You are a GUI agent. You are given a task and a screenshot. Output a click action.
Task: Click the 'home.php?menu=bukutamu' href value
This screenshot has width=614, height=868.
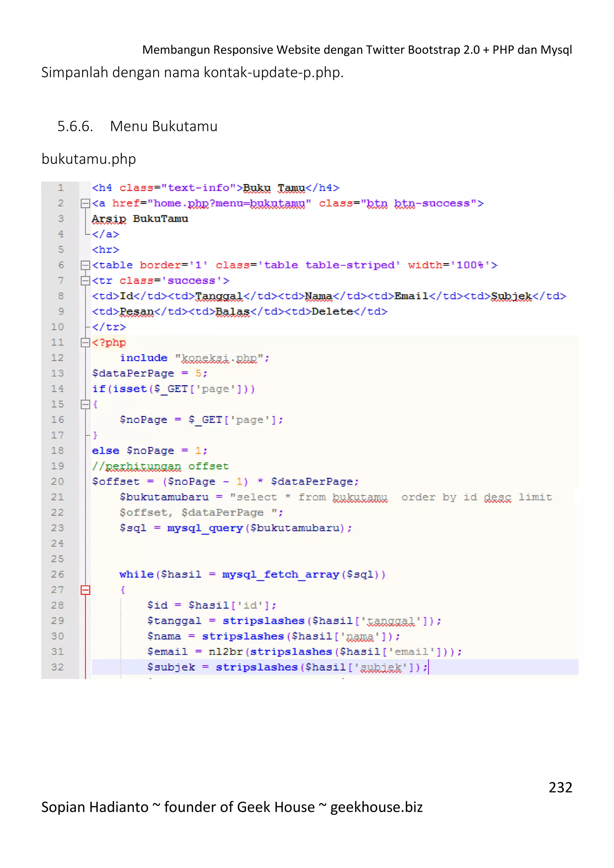coord(229,204)
